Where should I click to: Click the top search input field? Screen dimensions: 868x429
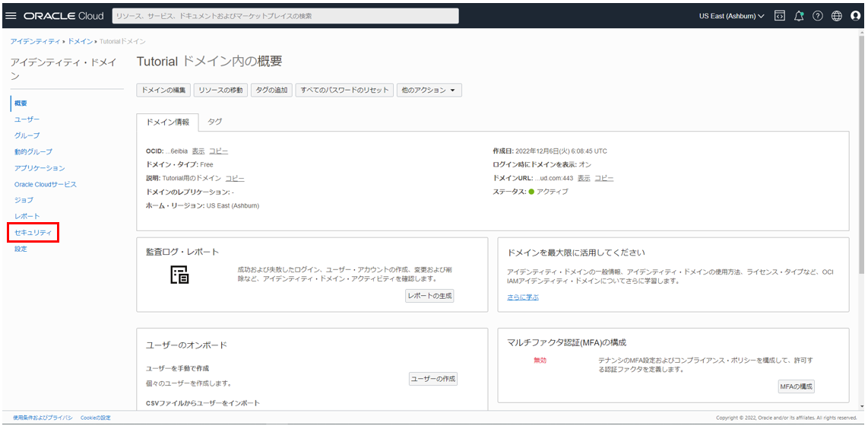285,16
